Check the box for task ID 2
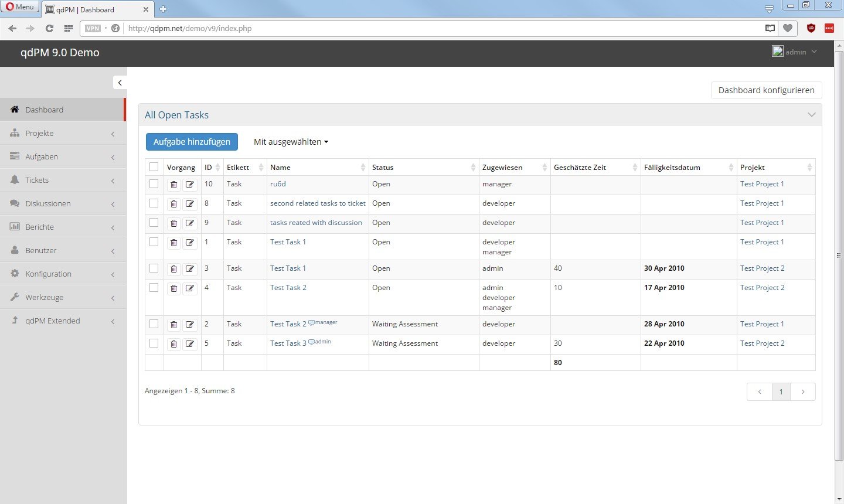The width and height of the screenshot is (844, 504). 154,324
